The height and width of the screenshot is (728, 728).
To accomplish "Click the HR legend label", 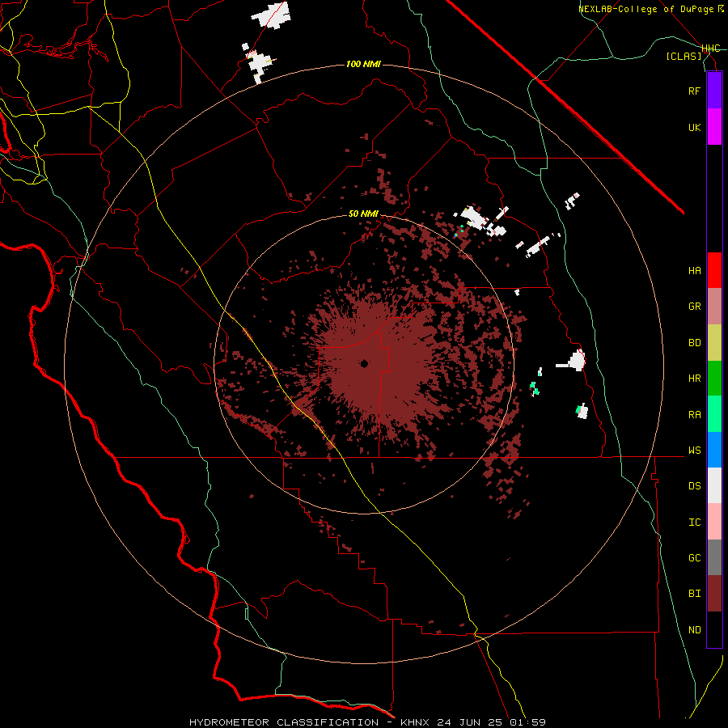I will pos(694,378).
